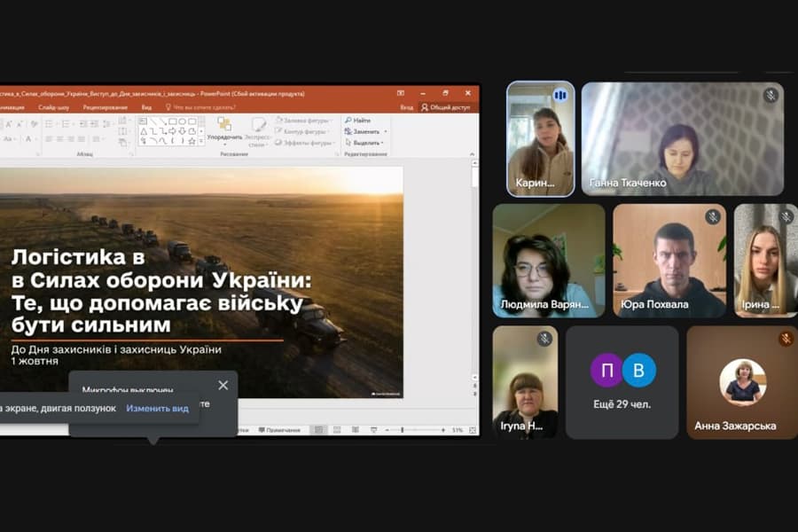Pick the Triangle shape in gallery
The image size is (798, 532).
143,131
